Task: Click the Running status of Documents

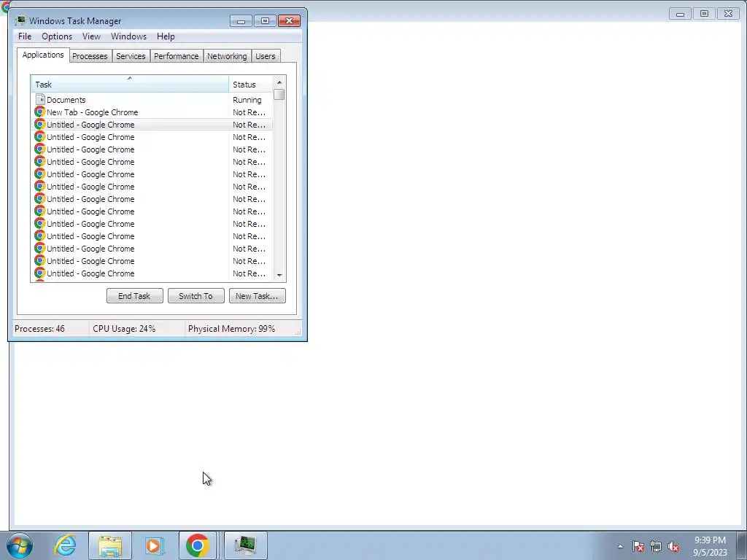Action: (x=247, y=100)
